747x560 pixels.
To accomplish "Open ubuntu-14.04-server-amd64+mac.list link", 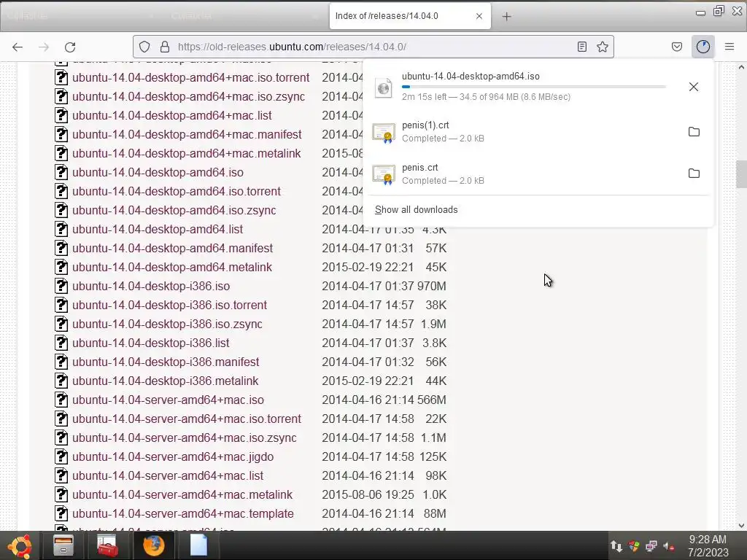I will click(x=168, y=475).
